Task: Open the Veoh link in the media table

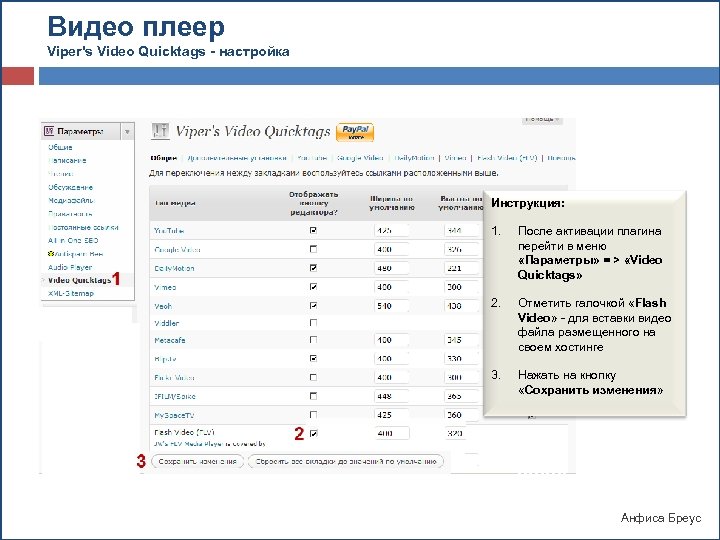Action: pos(163,306)
